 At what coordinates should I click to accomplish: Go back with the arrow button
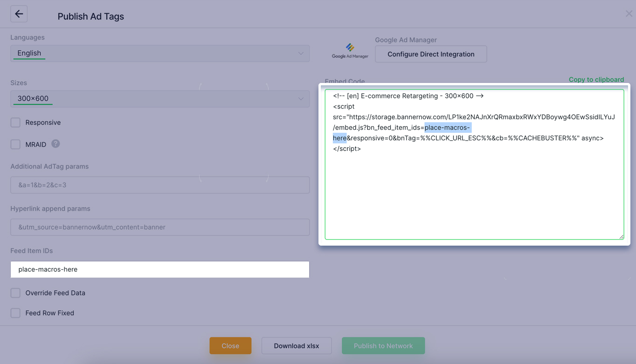coord(19,14)
